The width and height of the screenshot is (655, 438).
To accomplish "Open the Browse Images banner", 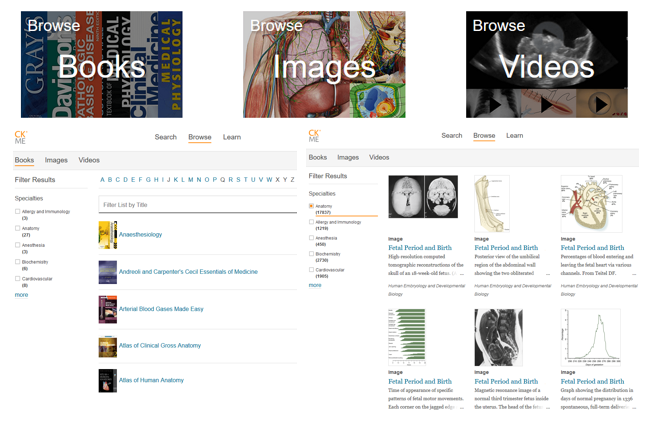I will pyautogui.click(x=324, y=65).
